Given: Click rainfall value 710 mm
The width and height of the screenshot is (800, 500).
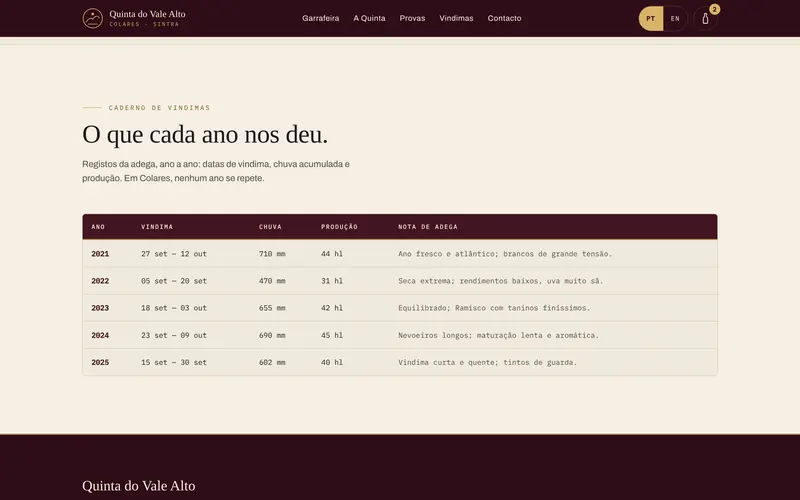Looking at the screenshot, I should (272, 254).
